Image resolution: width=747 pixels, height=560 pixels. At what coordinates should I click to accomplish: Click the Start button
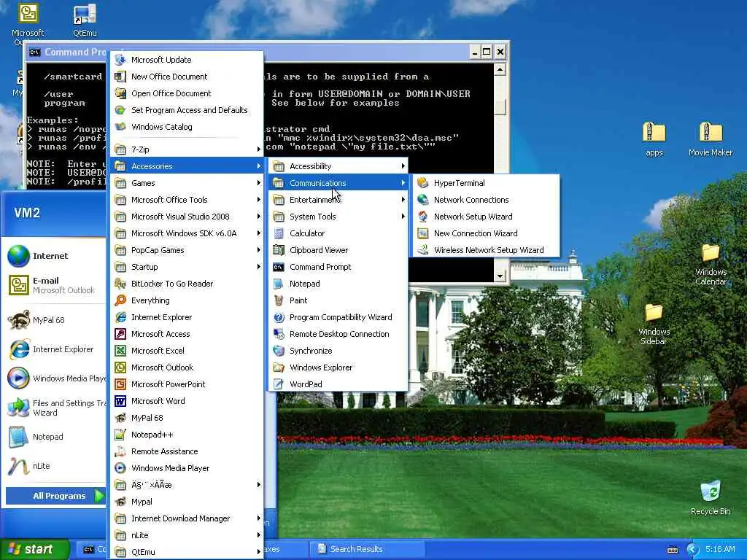click(x=34, y=549)
